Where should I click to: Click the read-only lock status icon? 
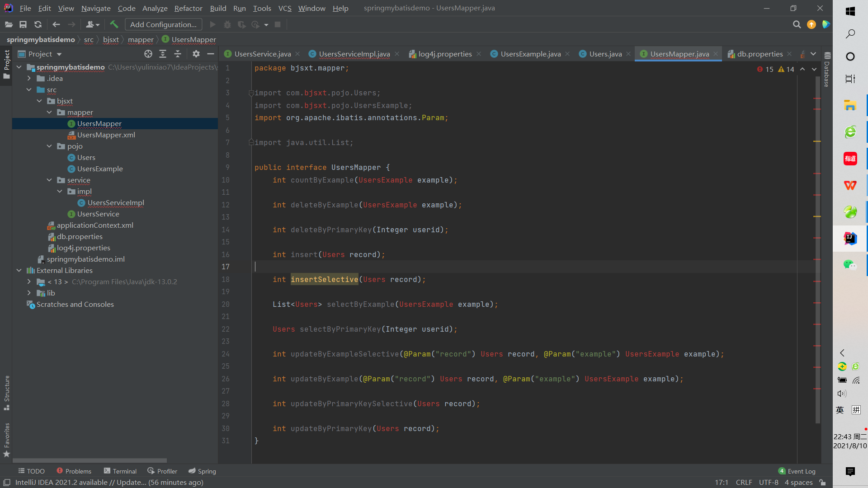tap(823, 483)
